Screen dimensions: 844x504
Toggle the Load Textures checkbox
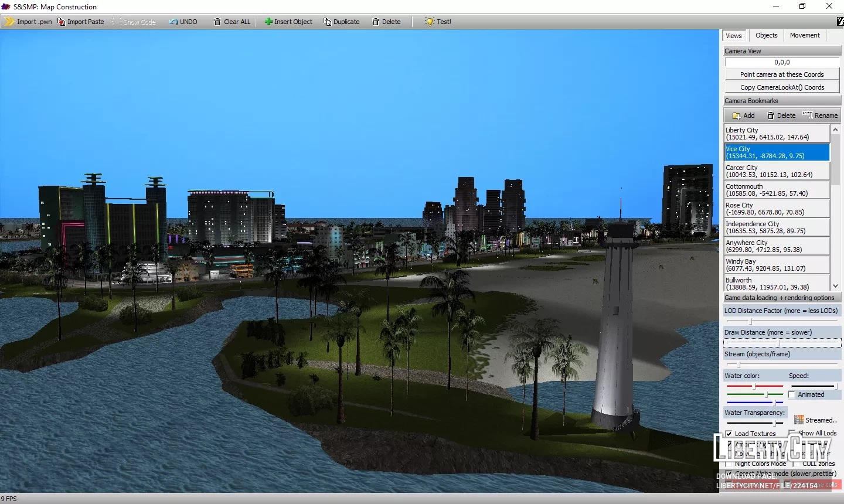click(x=729, y=434)
